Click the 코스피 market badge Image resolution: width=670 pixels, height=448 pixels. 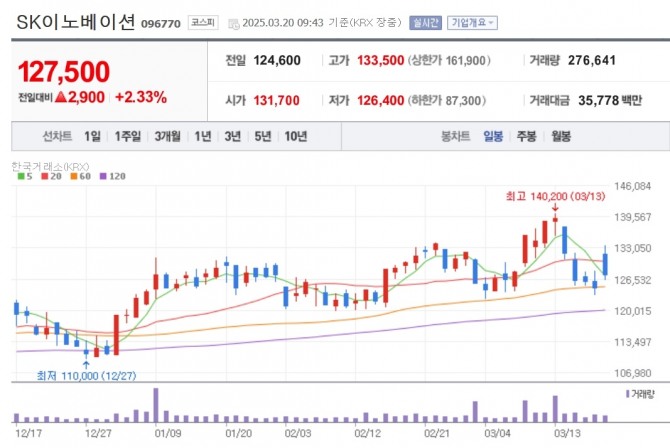point(203,23)
